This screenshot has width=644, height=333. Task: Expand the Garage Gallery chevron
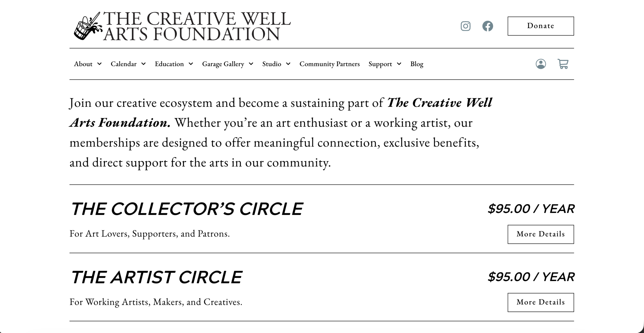[x=251, y=64]
